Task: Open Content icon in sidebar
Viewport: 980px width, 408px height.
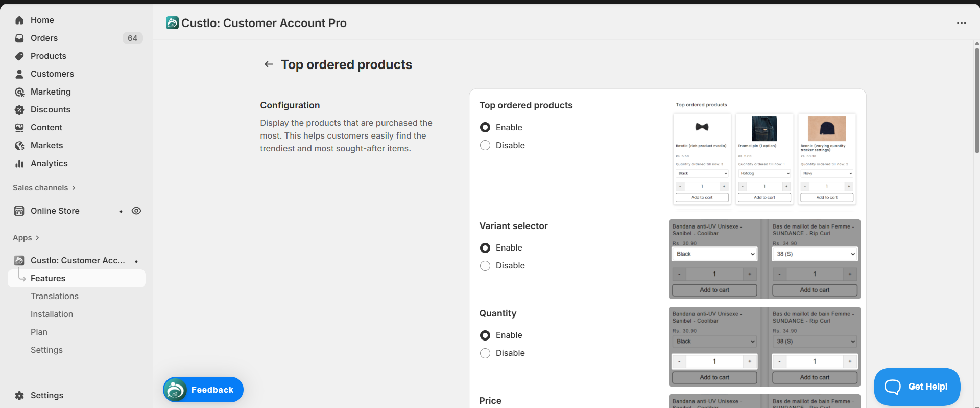Action: [19, 128]
